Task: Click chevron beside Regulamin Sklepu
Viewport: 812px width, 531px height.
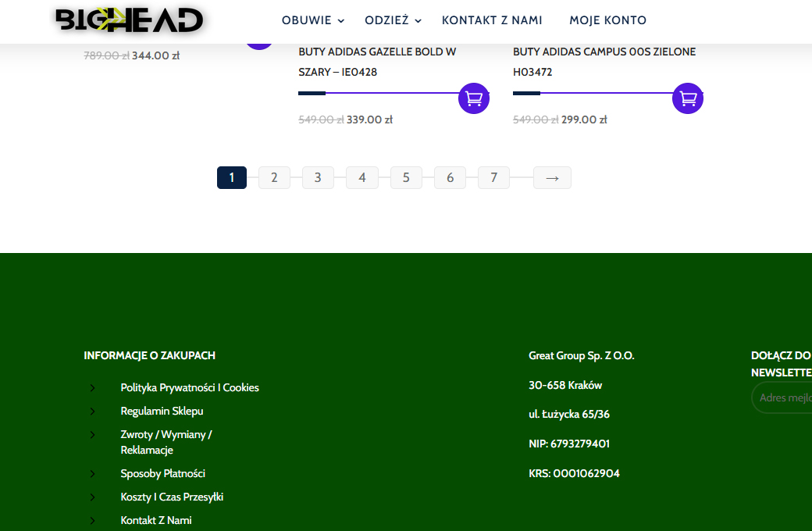Action: pyautogui.click(x=93, y=412)
